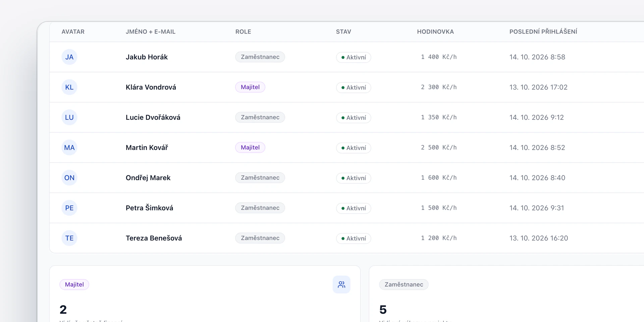The height and width of the screenshot is (322, 644).
Task: Click the Aktivní status for Petra Šimková
Action: [354, 208]
